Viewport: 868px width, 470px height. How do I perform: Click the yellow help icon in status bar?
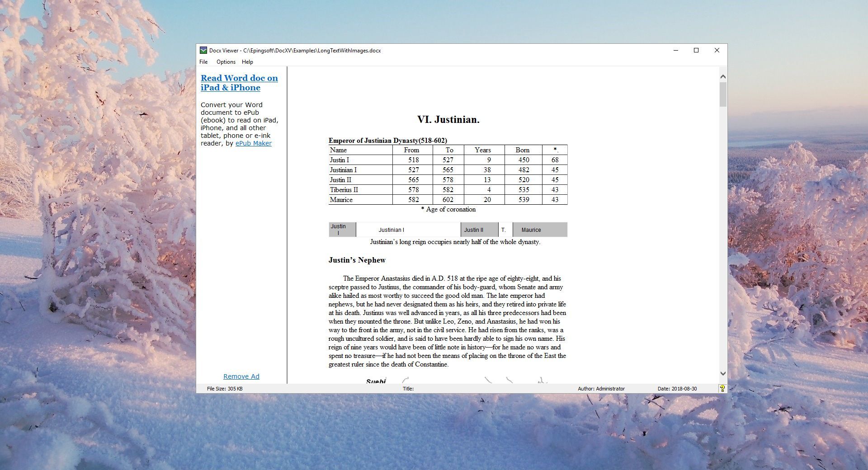coord(722,388)
